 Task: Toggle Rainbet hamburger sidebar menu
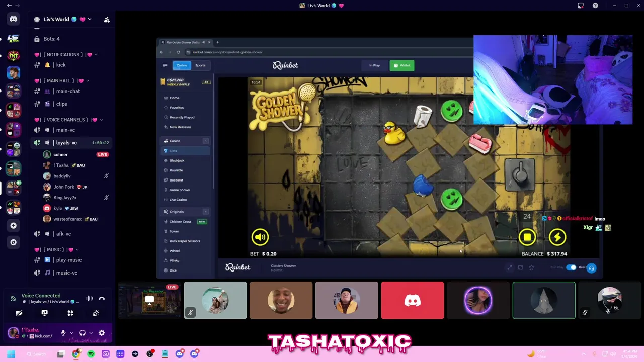pos(165,65)
